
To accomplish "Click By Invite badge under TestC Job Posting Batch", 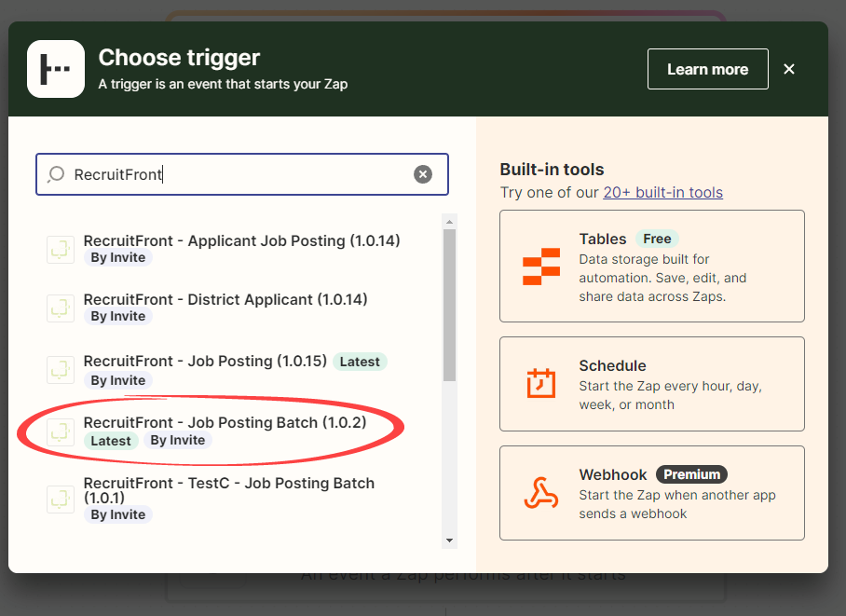I will pos(118,514).
